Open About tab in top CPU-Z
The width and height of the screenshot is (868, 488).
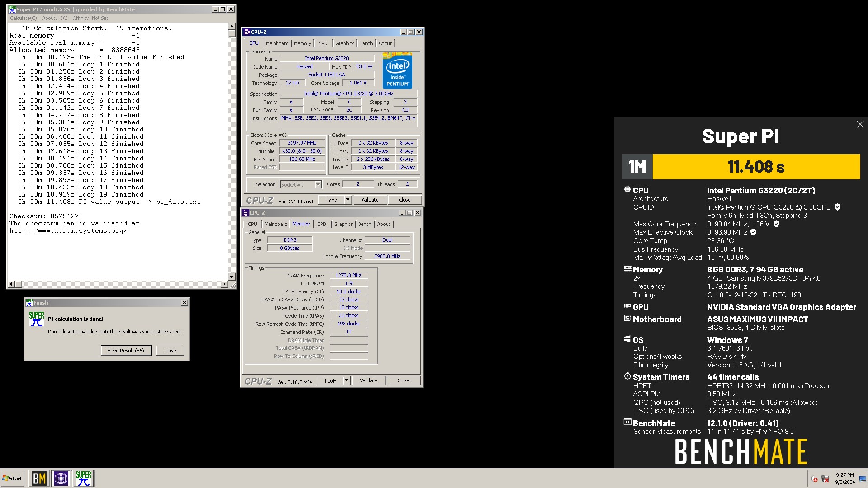385,43
